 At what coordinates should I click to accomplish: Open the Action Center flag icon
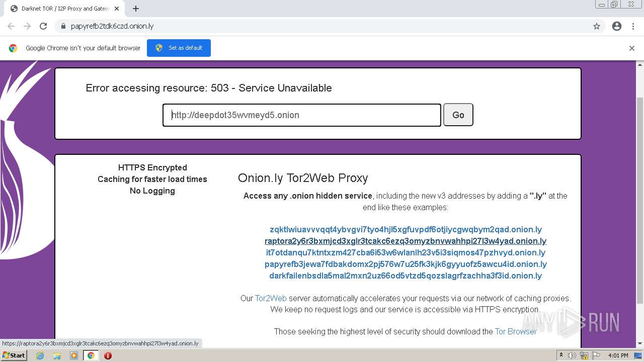tap(596, 355)
